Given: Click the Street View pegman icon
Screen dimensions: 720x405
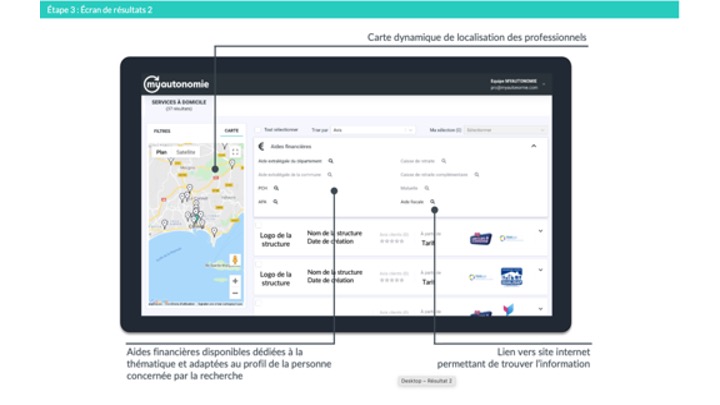Looking at the screenshot, I should coord(235,260).
